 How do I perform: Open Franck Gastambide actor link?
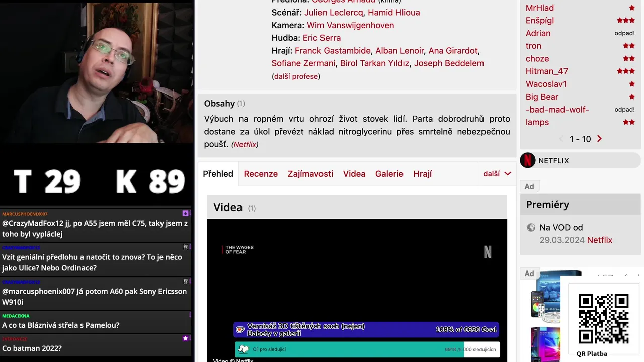tap(333, 51)
